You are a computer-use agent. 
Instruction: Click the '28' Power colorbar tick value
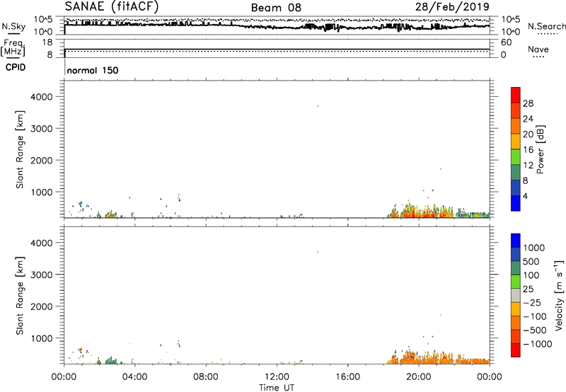pos(528,103)
